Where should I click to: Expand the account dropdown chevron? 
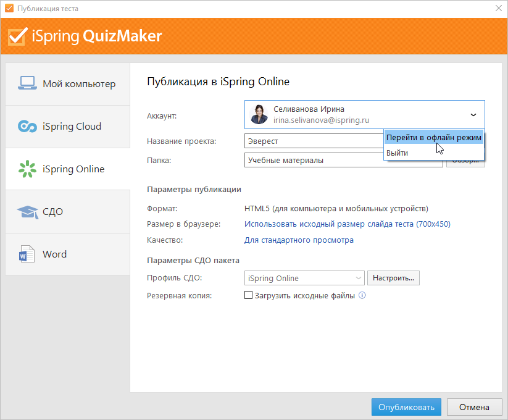point(473,115)
